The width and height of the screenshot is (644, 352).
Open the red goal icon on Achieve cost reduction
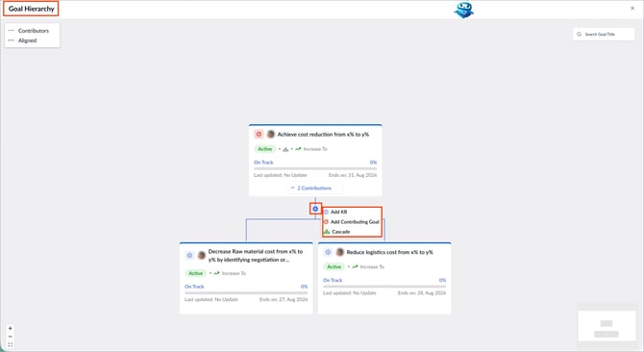(x=259, y=135)
